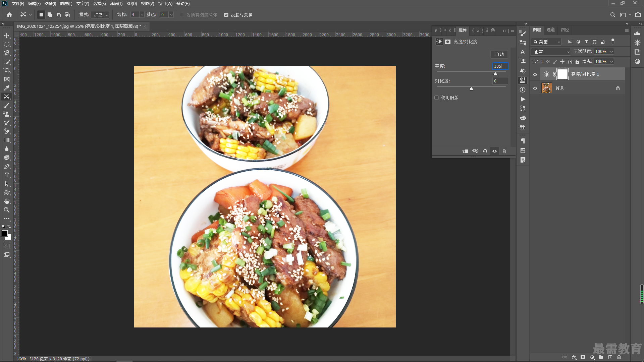This screenshot has height=362, width=644.
Task: Click the 自动 button
Action: click(499, 54)
